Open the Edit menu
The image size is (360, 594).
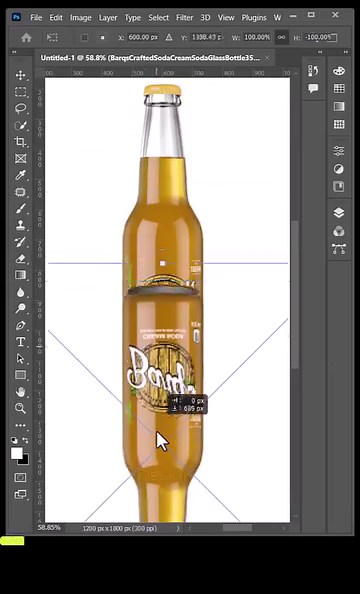(56, 17)
